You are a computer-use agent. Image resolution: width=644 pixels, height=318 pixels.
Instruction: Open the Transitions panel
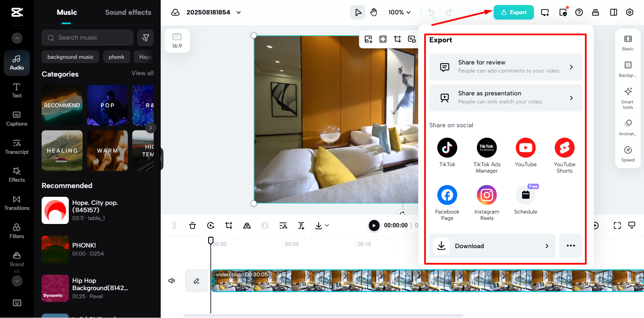17,203
